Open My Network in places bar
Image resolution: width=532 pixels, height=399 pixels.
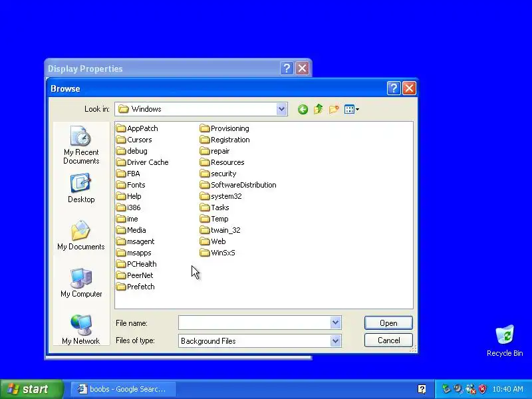click(x=81, y=329)
